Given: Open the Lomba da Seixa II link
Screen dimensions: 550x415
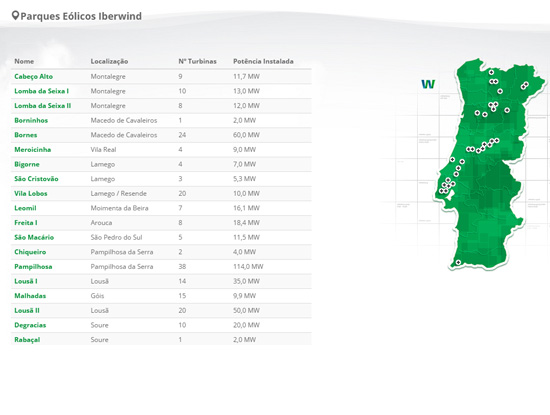Looking at the screenshot, I should coord(42,106).
